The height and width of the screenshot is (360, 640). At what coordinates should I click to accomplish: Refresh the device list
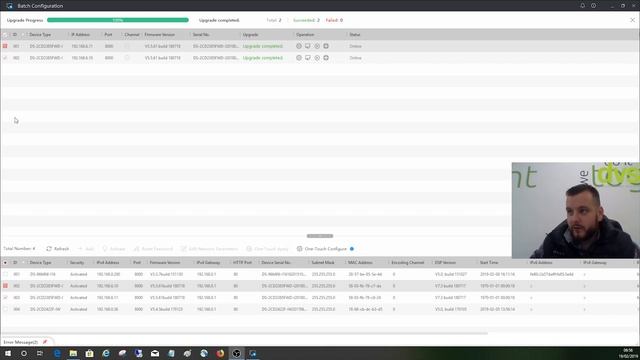58,249
